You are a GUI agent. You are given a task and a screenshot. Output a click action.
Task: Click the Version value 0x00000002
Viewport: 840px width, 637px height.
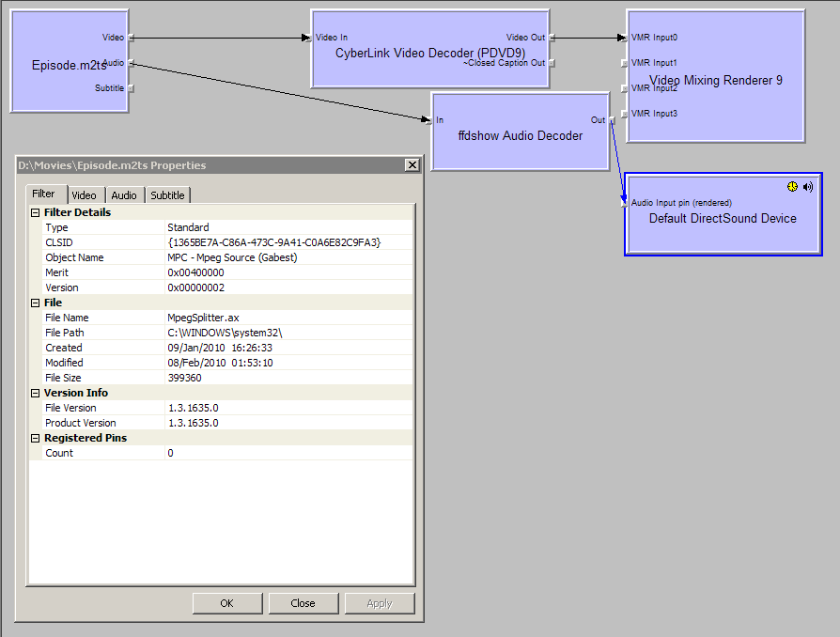(x=195, y=287)
